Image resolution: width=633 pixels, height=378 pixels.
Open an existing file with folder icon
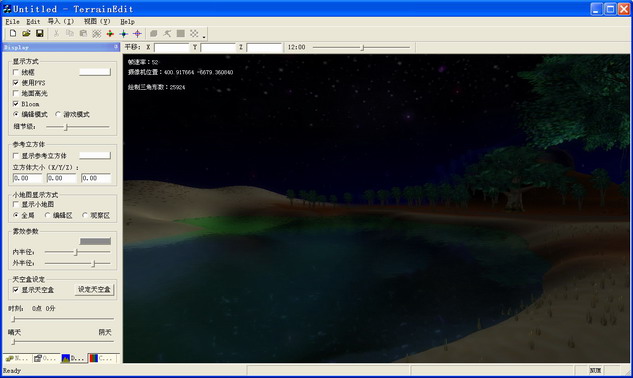[26, 34]
